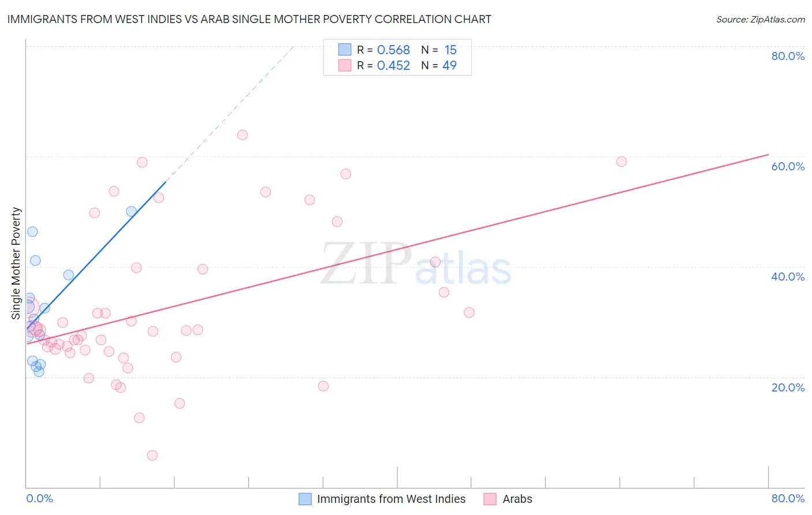Click the 40.0% y-axis tick label
Viewport: 812px width, 515px height.
click(x=788, y=277)
